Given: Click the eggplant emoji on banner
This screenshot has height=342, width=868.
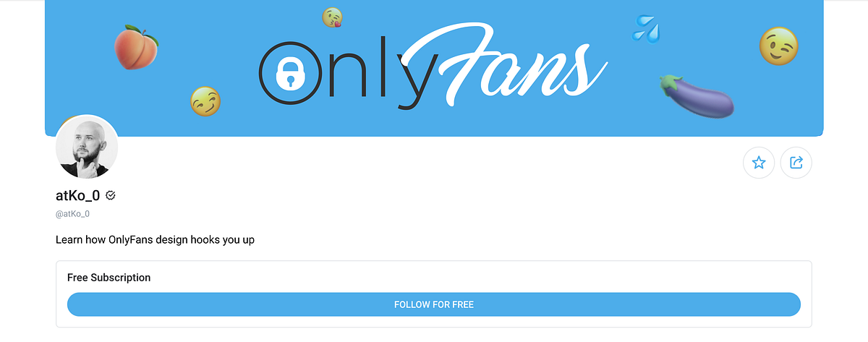Looking at the screenshot, I should [697, 95].
